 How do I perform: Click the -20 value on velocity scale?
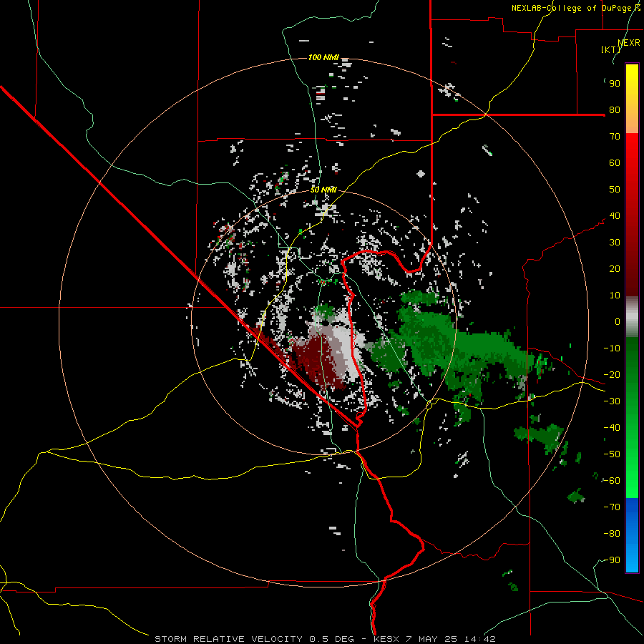point(612,374)
